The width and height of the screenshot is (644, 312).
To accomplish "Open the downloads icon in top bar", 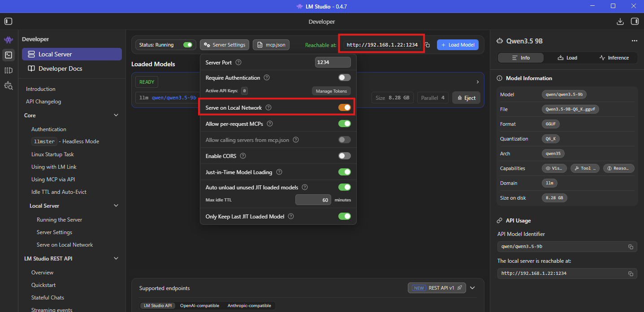I will (620, 21).
